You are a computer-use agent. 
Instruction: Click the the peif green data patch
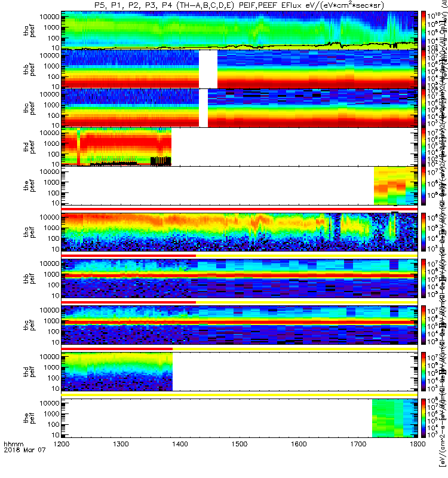[x=395, y=418]
